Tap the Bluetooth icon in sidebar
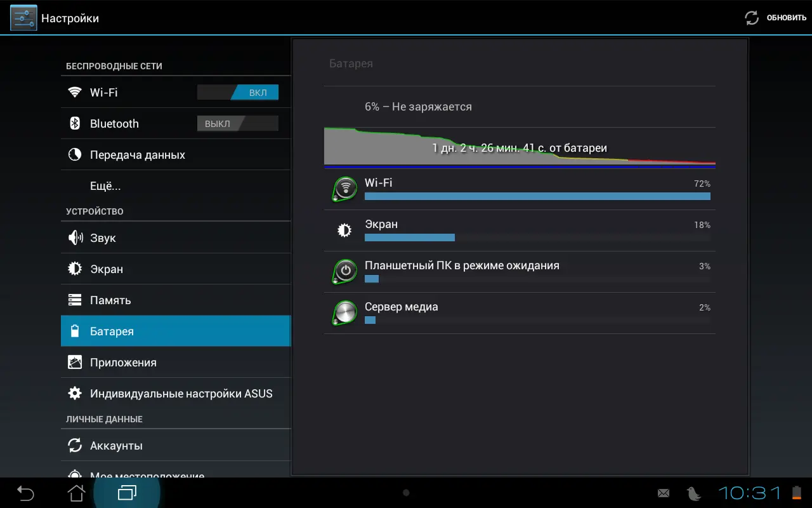This screenshot has width=812, height=508. [x=75, y=123]
